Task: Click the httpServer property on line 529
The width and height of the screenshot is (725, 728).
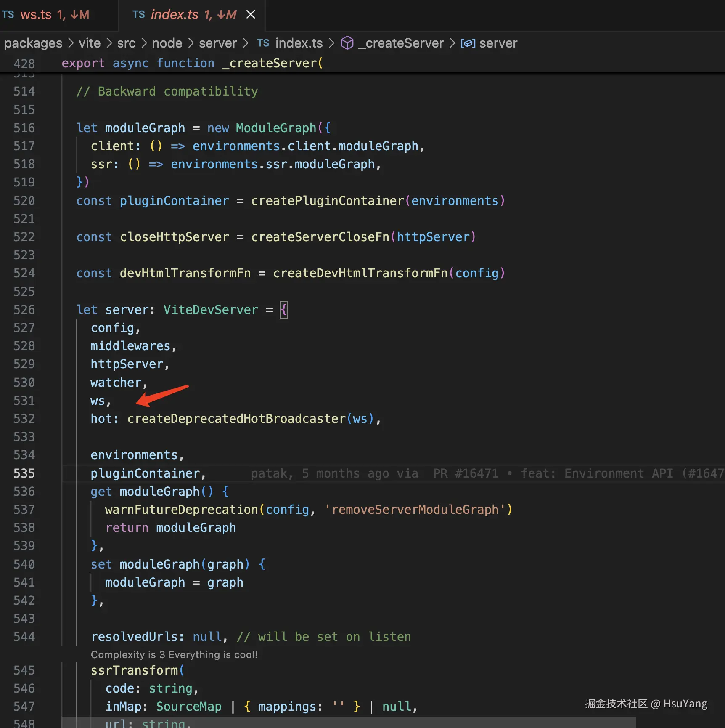Action: pos(127,364)
